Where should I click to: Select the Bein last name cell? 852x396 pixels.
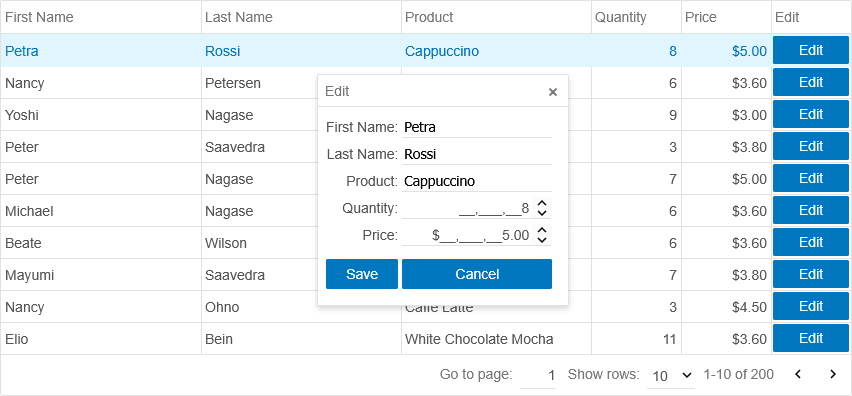(302, 340)
